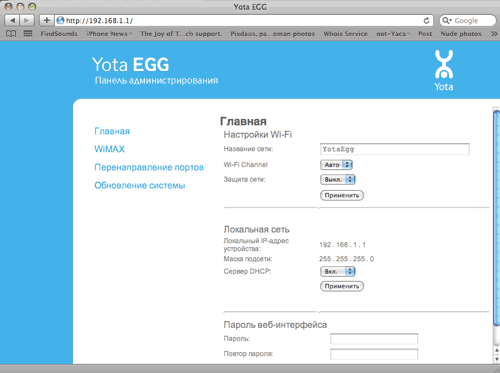The image size is (500, 373).
Task: Click the network name field YotaEgg
Action: pos(395,149)
